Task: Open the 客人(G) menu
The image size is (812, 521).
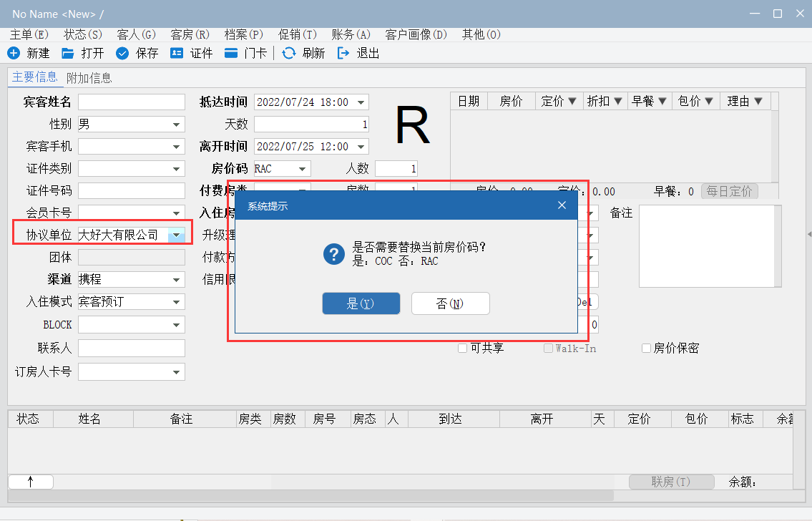Action: click(x=136, y=34)
